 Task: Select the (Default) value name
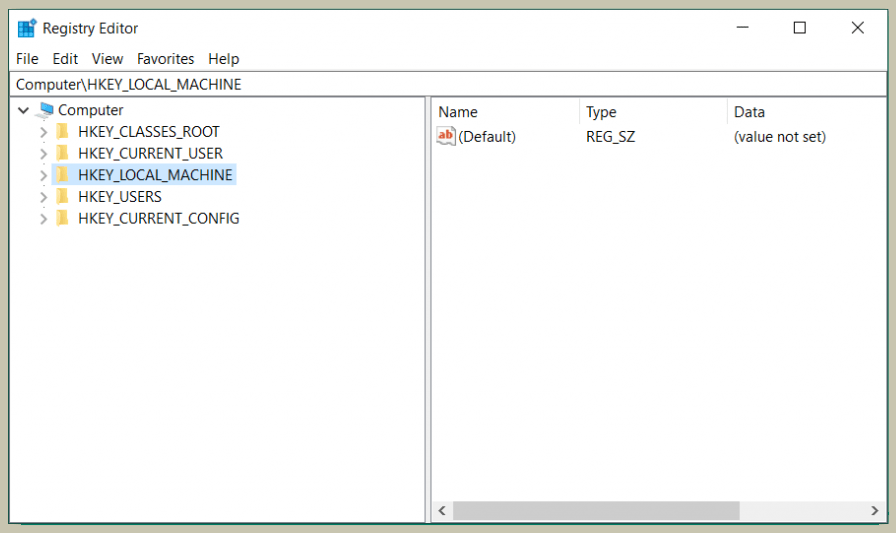click(x=487, y=137)
